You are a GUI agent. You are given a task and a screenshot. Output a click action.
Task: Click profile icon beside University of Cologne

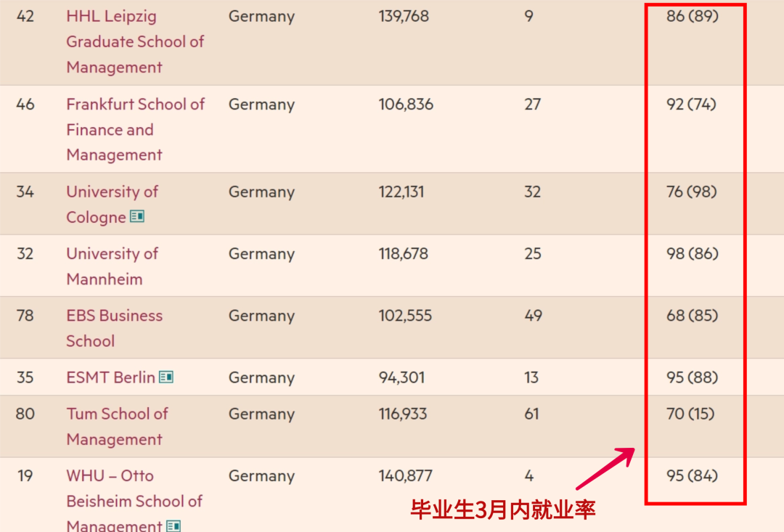point(137,216)
